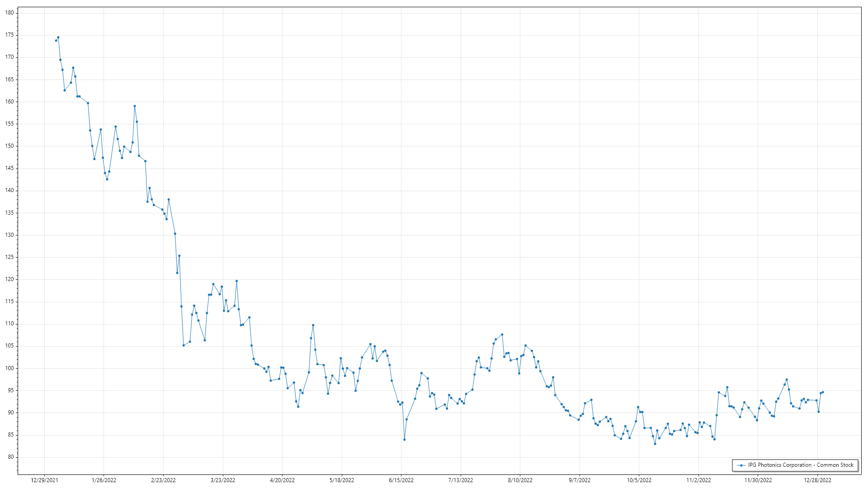Click the mid-June low point near 84
This screenshot has width=868, height=488.
(x=404, y=440)
